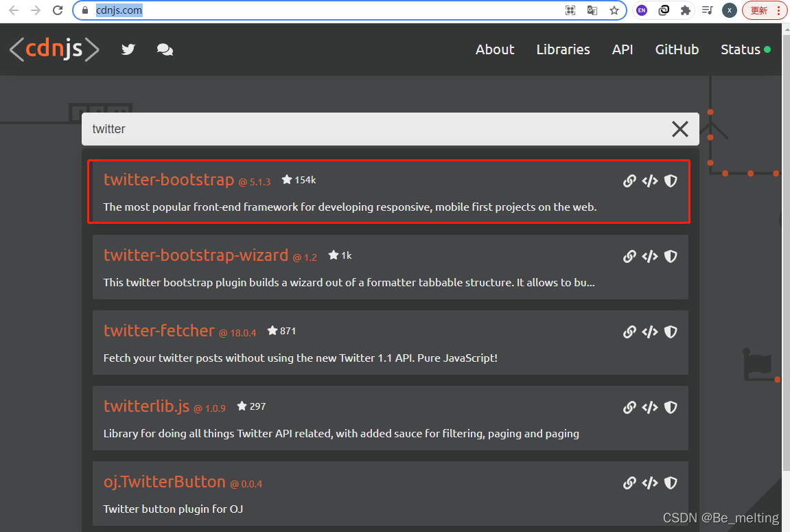Copy script tag for twitter-bootstrap-wizard
The height and width of the screenshot is (532, 790).
tap(650, 257)
